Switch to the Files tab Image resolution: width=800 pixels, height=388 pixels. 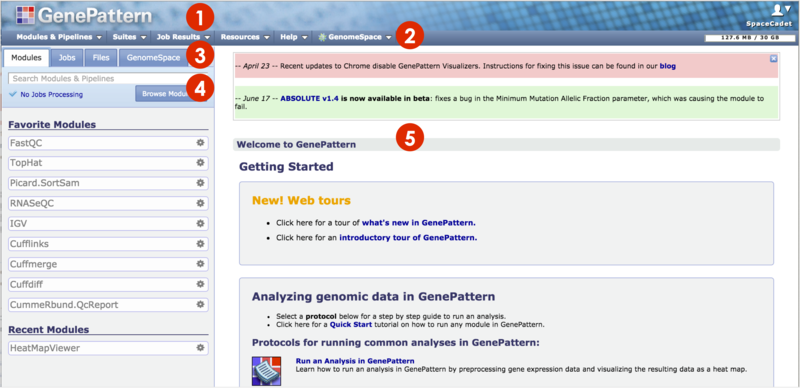click(x=101, y=58)
